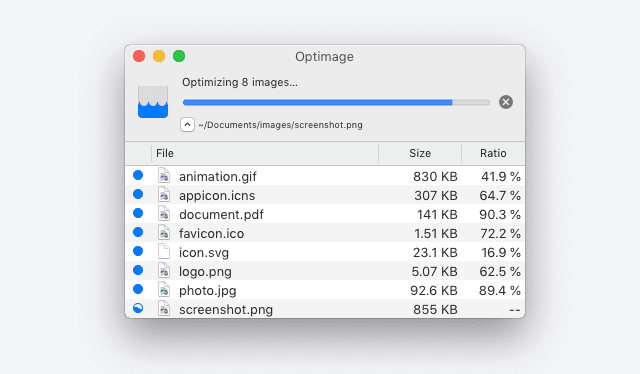Viewport: 640px width, 374px height.
Task: Click the 62.5 % ratio value
Action: (500, 272)
